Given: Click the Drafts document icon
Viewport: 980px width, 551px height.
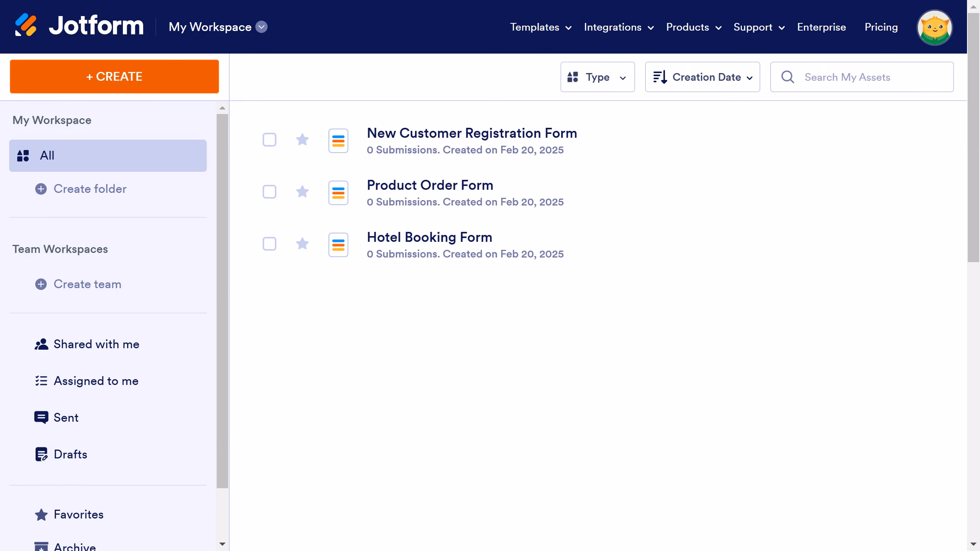Looking at the screenshot, I should [41, 454].
